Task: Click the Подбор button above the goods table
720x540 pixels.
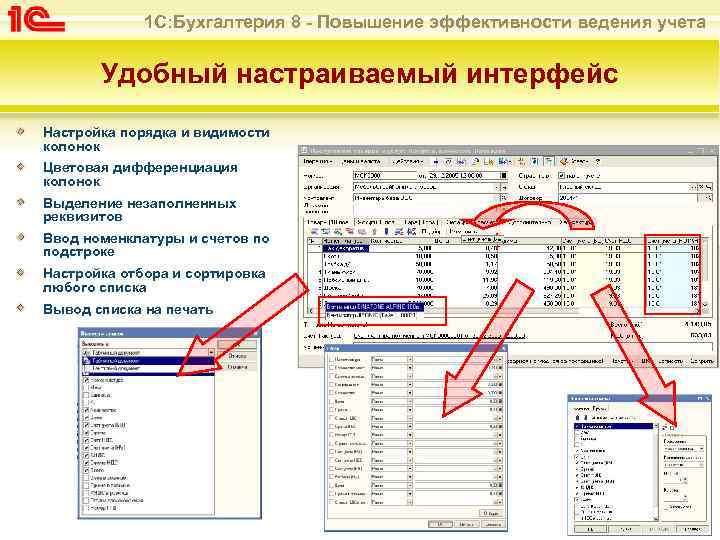Action: click(x=429, y=232)
